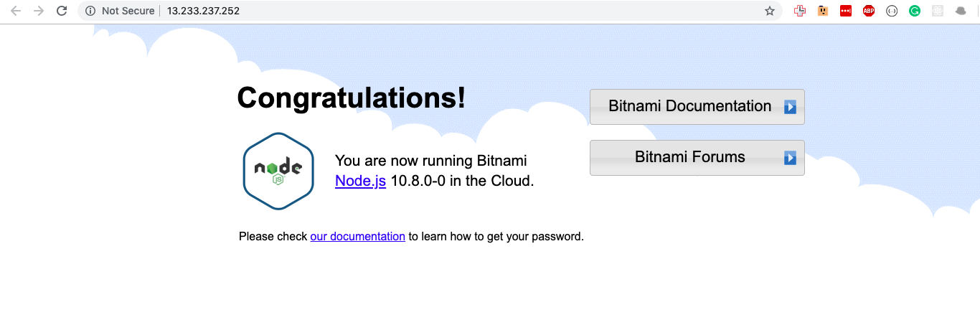This screenshot has height=325, width=980.
Task: Click the browser forward arrow
Action: (x=39, y=11)
